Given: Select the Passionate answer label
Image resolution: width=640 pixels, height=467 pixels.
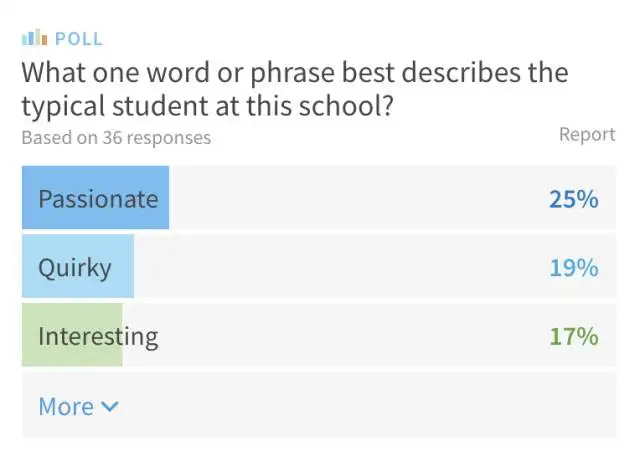Looking at the screenshot, I should click(98, 198).
